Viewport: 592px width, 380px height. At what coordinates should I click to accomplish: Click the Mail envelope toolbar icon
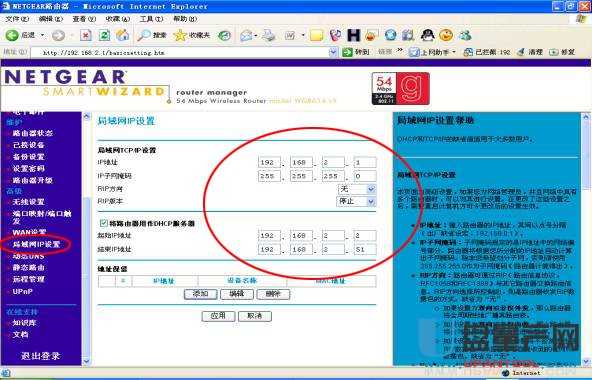coord(246,36)
